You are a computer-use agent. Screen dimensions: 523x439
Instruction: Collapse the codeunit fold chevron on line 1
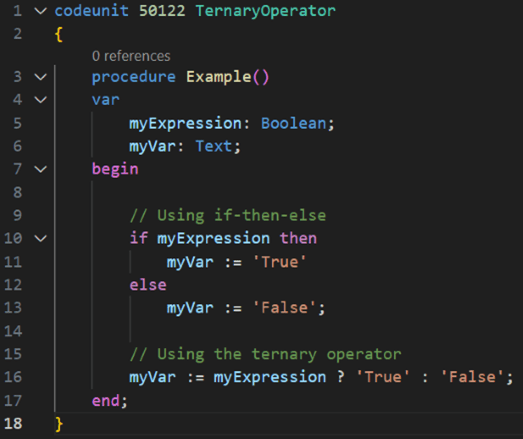41,11
